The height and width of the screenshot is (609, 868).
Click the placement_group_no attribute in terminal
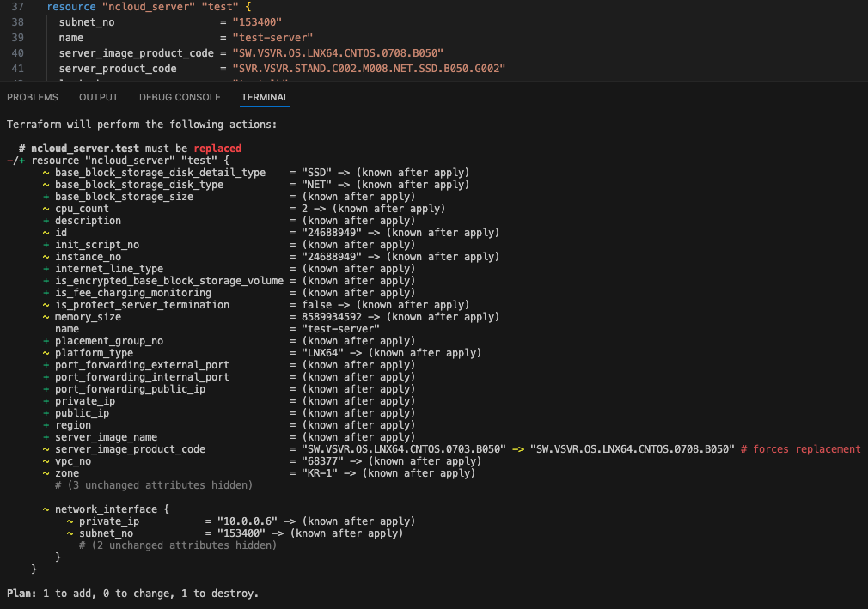(x=109, y=341)
